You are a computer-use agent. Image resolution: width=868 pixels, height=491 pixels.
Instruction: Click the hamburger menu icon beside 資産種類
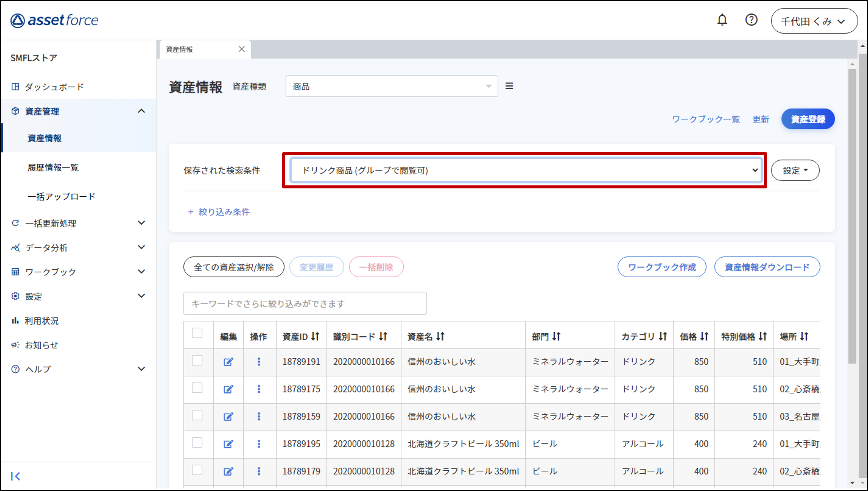(509, 86)
